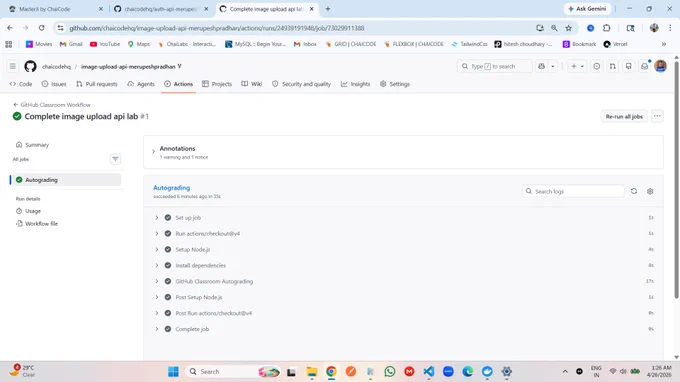This screenshot has height=382, width=680.
Task: Click the browser address bar URL
Action: (x=216, y=28)
